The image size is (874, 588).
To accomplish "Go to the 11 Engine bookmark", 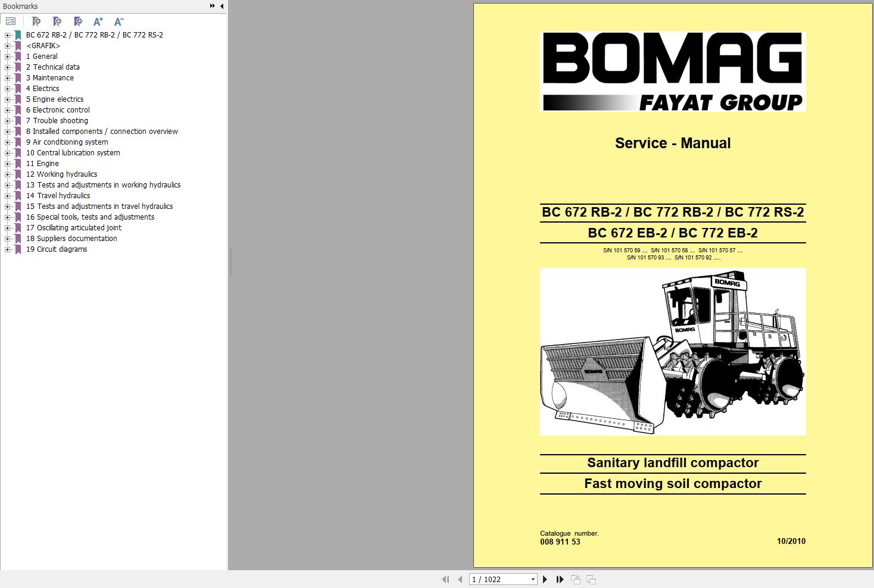I will pyautogui.click(x=42, y=164).
